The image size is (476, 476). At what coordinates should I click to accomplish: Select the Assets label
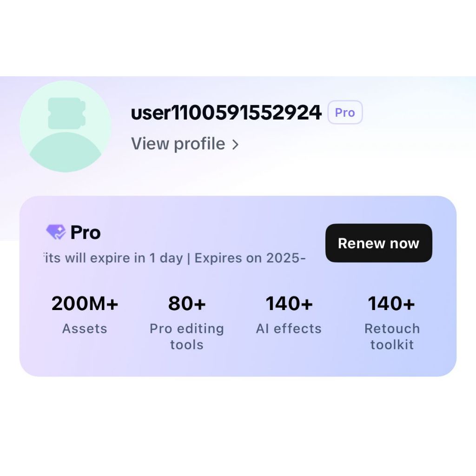click(85, 329)
